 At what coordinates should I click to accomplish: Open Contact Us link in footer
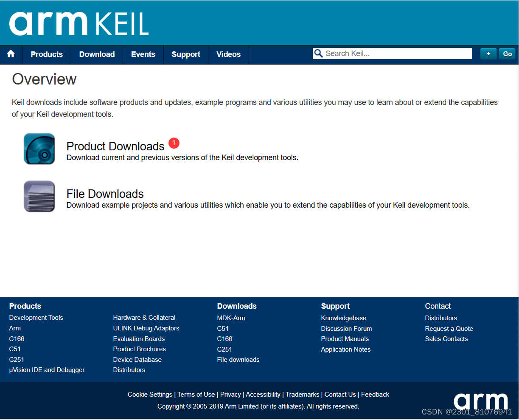click(x=340, y=395)
